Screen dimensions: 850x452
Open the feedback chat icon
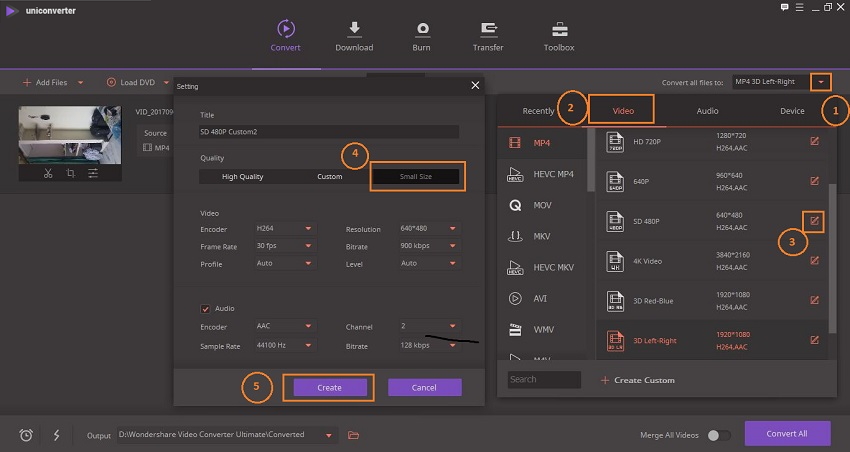click(x=784, y=7)
